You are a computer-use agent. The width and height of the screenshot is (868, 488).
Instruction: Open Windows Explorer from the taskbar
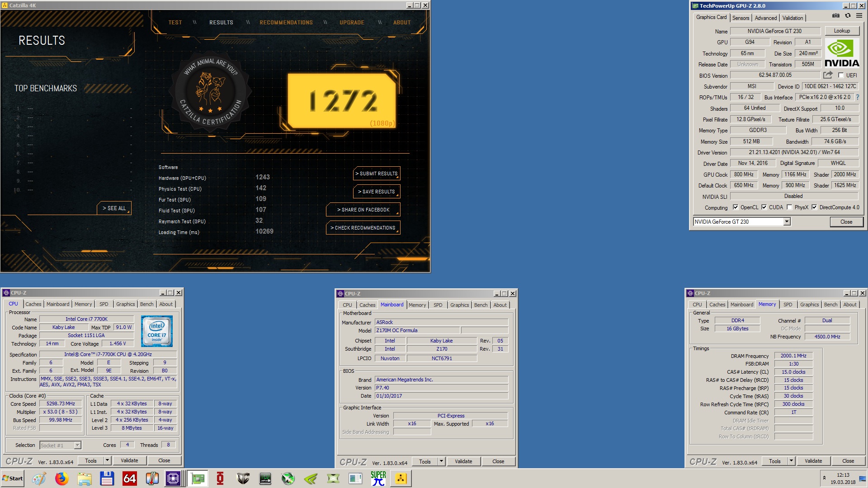[84, 479]
